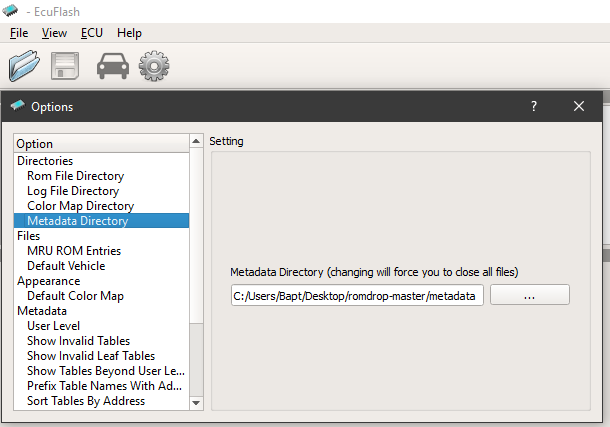Open the View menu
This screenshot has width=610, height=427.
coord(54,33)
